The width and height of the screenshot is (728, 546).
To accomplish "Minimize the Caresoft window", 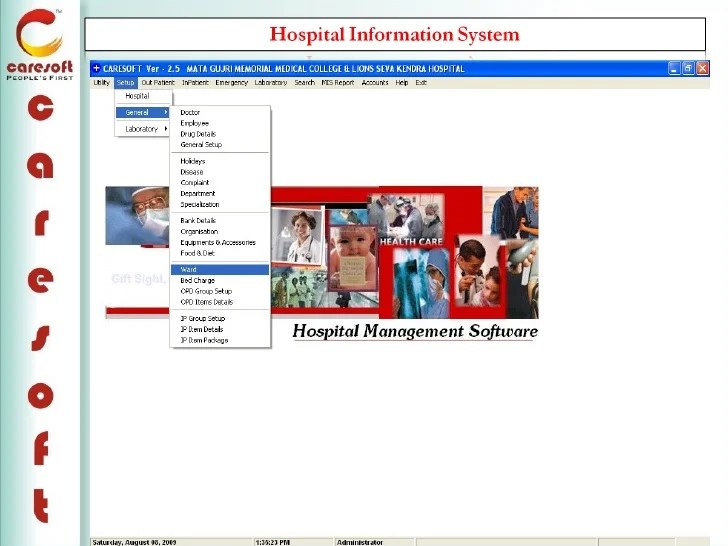I will tap(674, 69).
